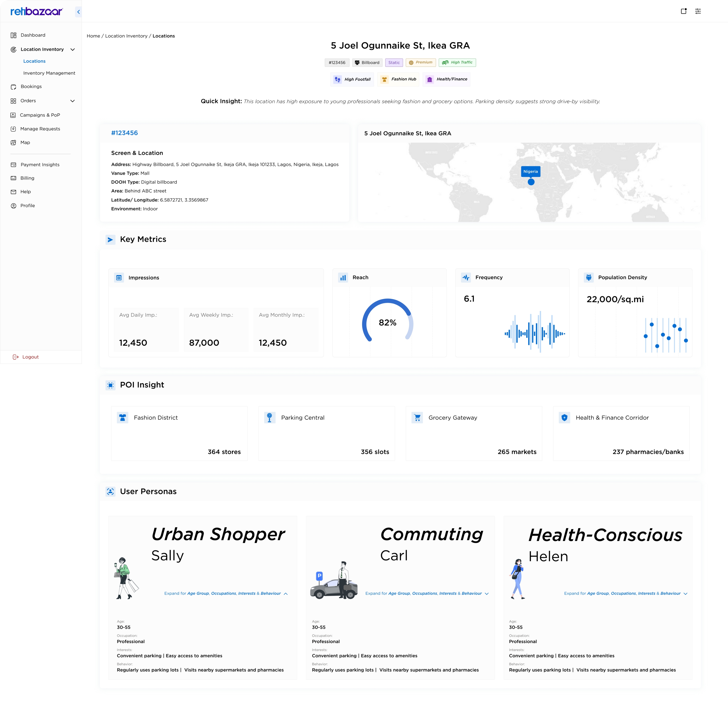Click the Logout exit icon
The image size is (728, 703).
[16, 357]
